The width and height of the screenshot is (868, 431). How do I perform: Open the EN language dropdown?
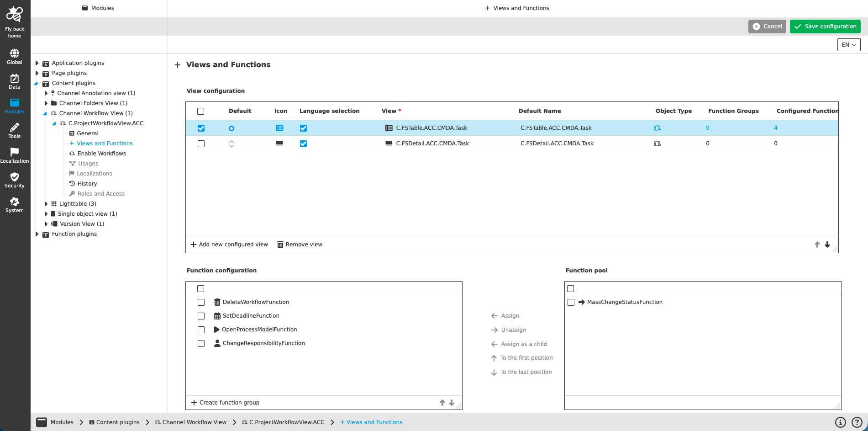pos(848,44)
